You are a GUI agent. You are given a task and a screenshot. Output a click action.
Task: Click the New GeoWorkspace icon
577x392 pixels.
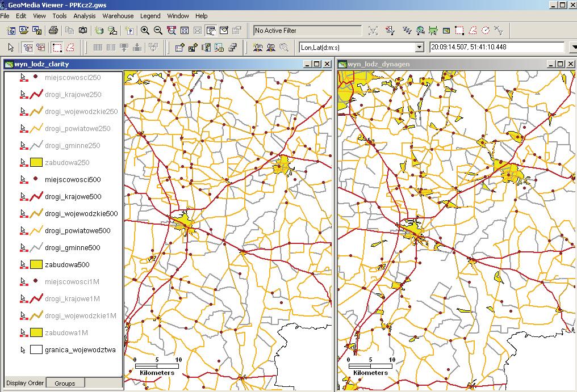click(11, 30)
